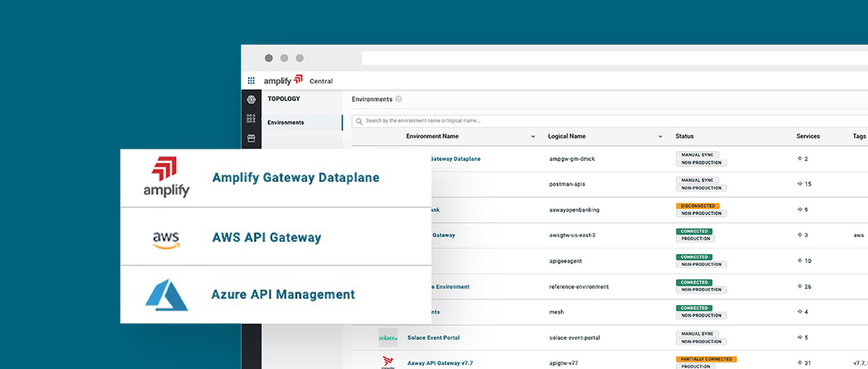
Task: Select the Azure API Management card title
Action: click(283, 295)
